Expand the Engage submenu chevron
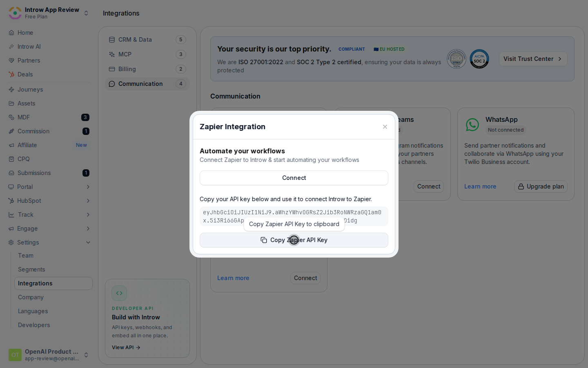Screen dimensions: 588x368 [88, 229]
